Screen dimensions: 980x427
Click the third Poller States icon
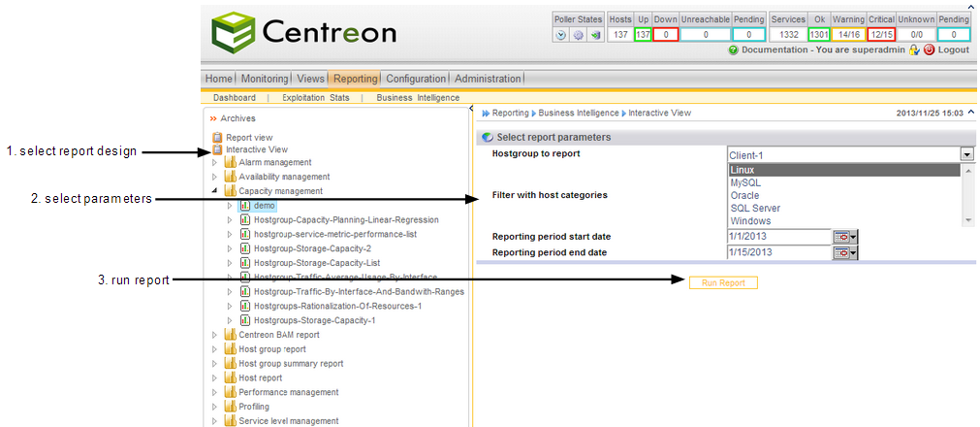point(595,35)
